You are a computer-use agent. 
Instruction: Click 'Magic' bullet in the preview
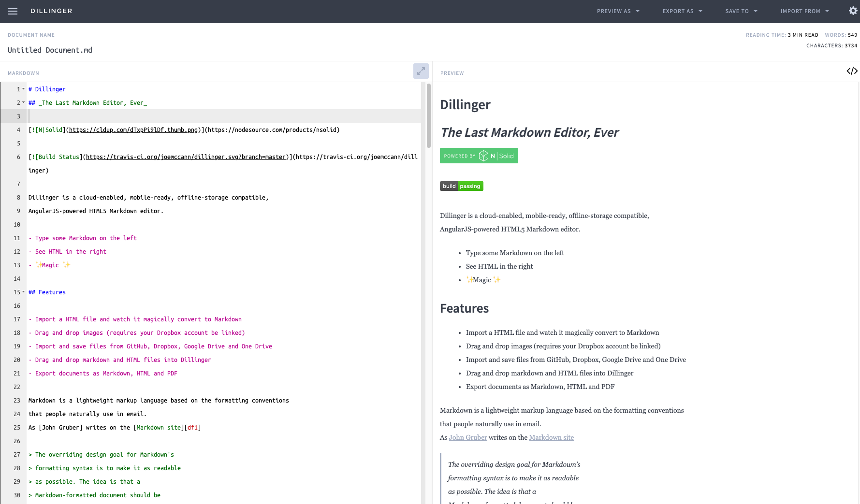[483, 280]
